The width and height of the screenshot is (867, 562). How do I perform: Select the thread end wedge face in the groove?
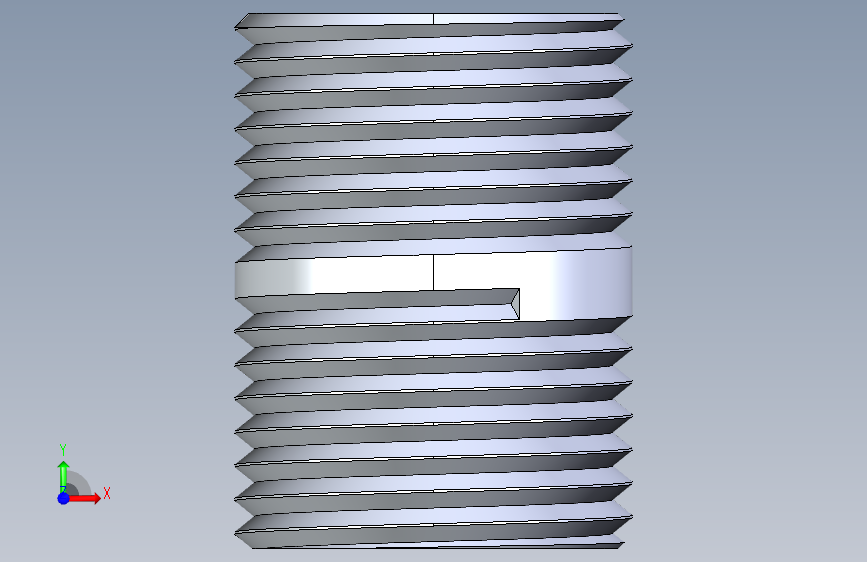tap(515, 304)
